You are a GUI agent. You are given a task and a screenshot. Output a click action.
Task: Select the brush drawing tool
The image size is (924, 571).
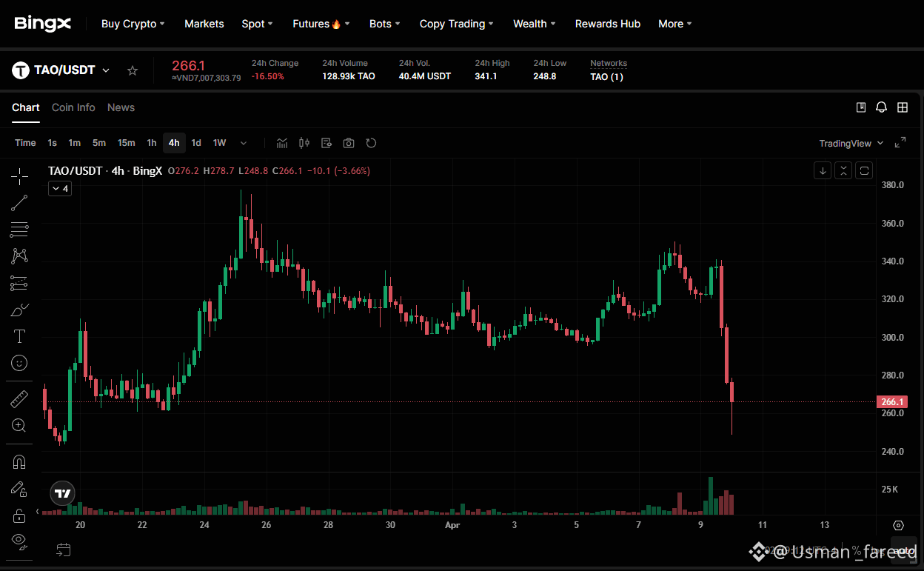coord(19,310)
